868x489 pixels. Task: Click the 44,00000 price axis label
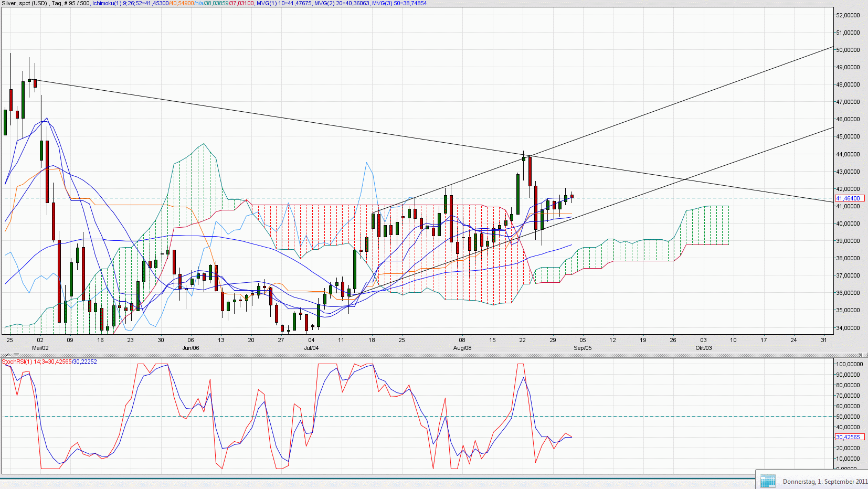[848, 154]
